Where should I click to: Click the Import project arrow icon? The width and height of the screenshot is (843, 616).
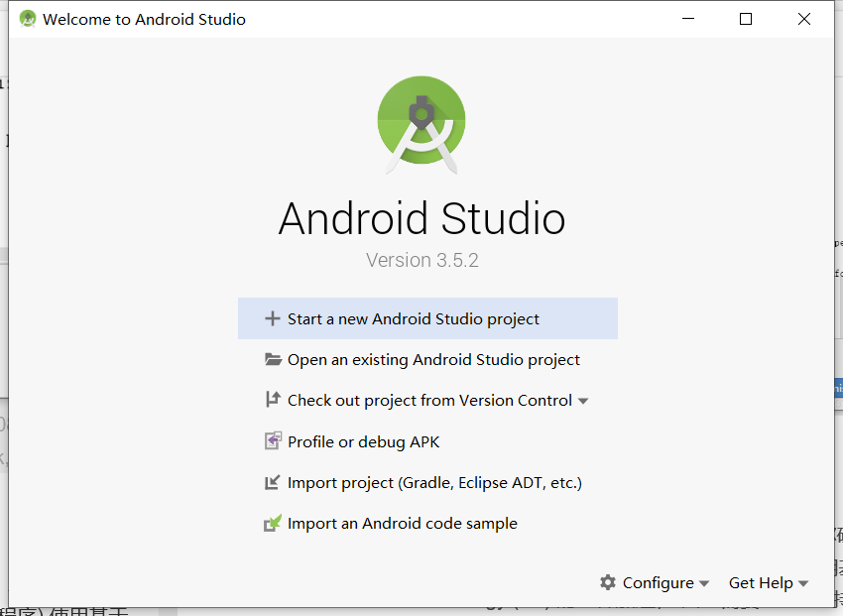coord(273,482)
